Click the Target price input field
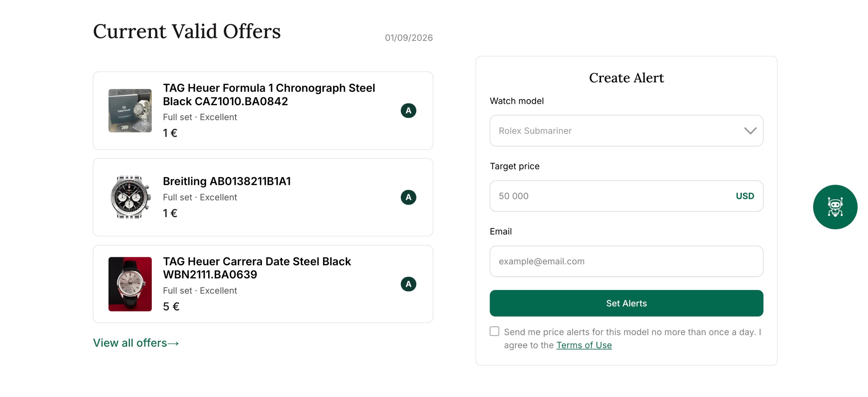This screenshot has height=397, width=868. click(626, 196)
